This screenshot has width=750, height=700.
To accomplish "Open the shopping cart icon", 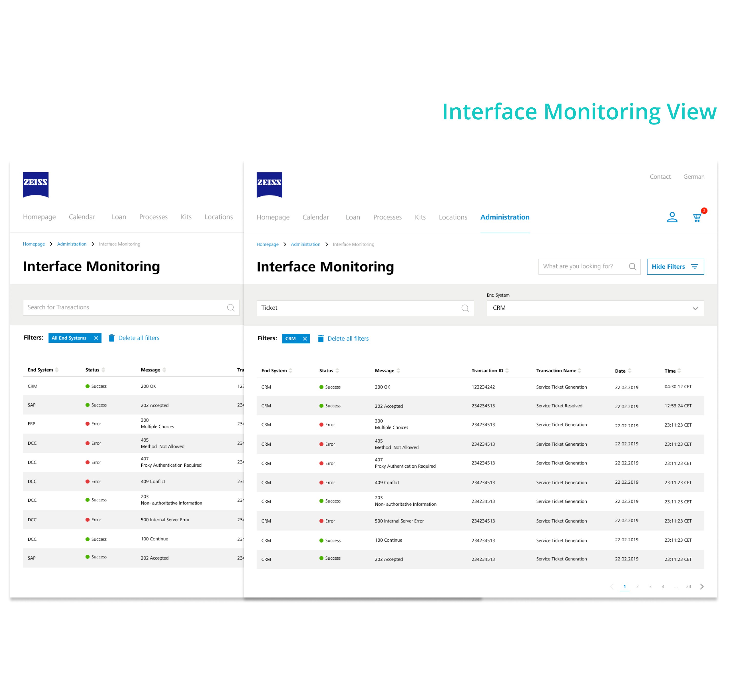I will click(x=697, y=217).
